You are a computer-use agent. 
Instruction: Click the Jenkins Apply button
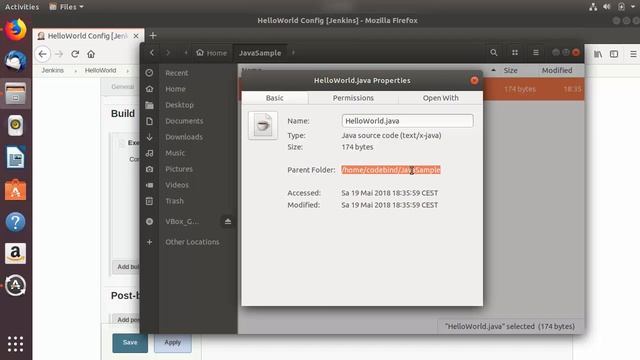point(173,342)
